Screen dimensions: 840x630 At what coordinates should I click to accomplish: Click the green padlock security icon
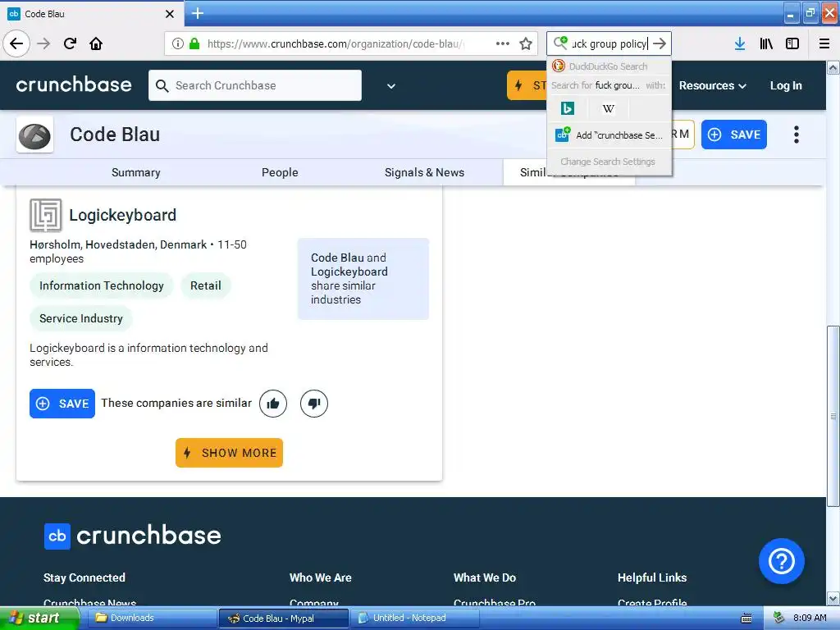[194, 44]
